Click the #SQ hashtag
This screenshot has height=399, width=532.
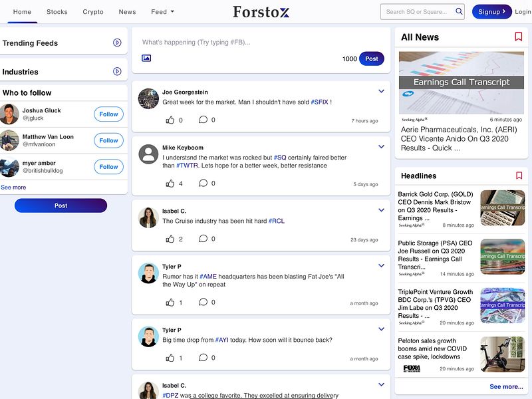[x=280, y=158]
